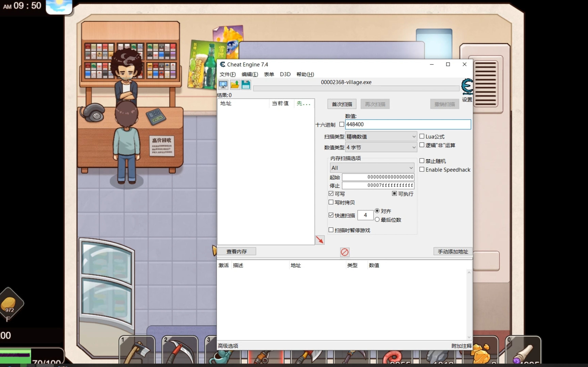Open the 文件(F) menu

(x=227, y=74)
